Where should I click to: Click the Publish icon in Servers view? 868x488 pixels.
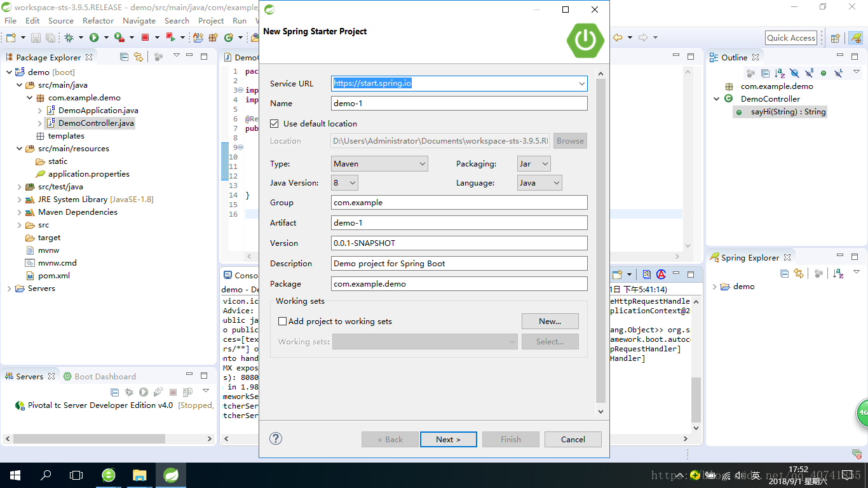click(187, 392)
